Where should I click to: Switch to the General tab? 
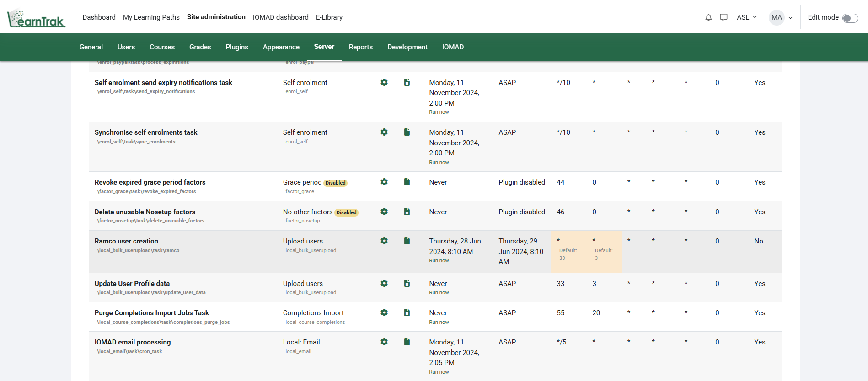tap(91, 47)
